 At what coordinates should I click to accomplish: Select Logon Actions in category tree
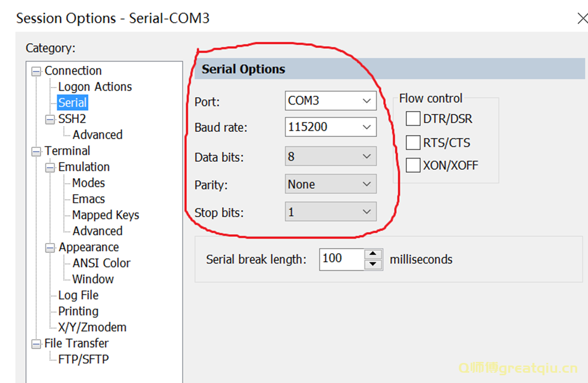click(95, 87)
